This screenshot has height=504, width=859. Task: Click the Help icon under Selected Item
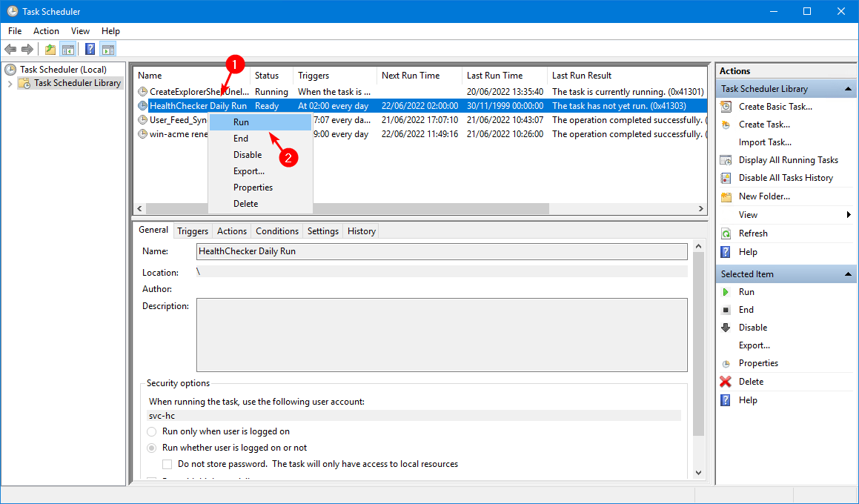point(726,400)
